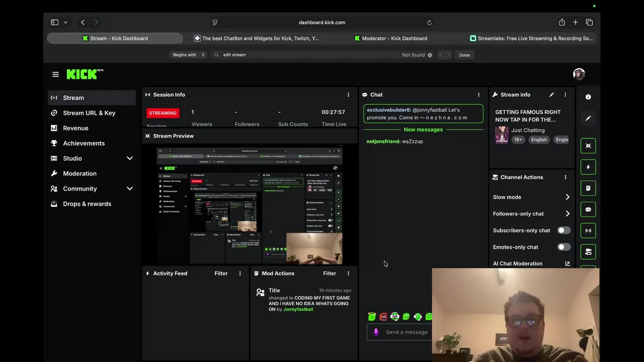
Task: Open Mod Actions three-dot menu
Action: tap(348, 274)
